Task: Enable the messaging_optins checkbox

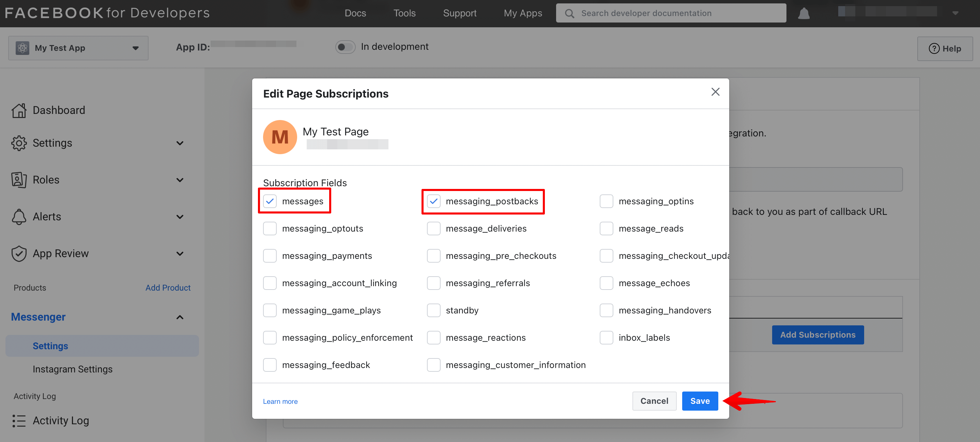Action: 606,201
